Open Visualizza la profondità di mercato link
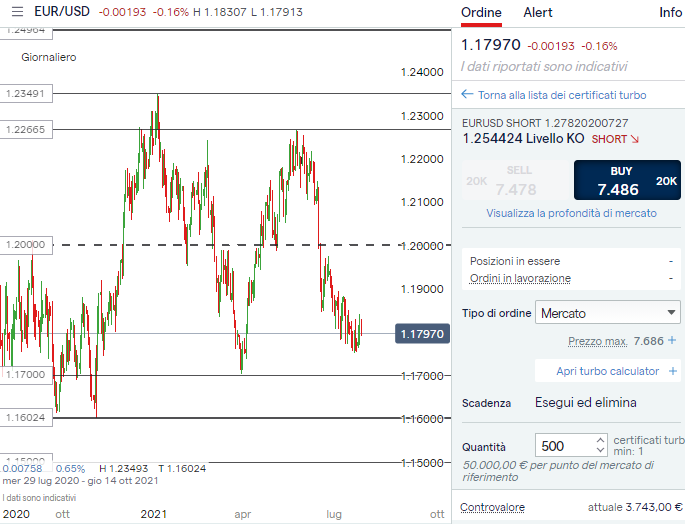Viewport: 685px width, 524px height. coord(571,213)
